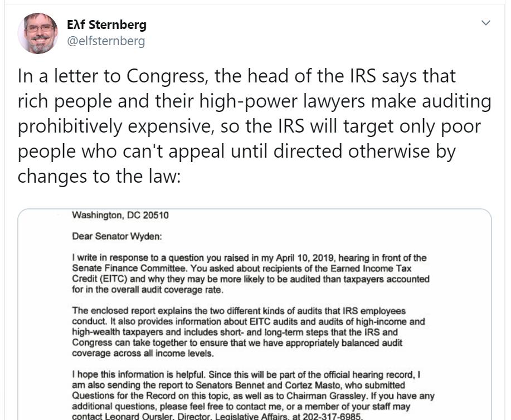Click the paragraph starting 'I hope this information'
Screen dimensions: 511x420
(x=253, y=395)
